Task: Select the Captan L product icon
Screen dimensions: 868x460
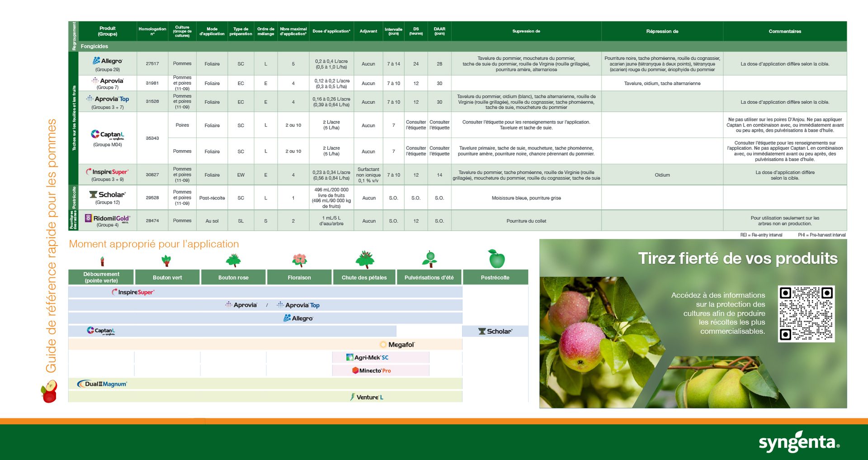Action: point(106,134)
